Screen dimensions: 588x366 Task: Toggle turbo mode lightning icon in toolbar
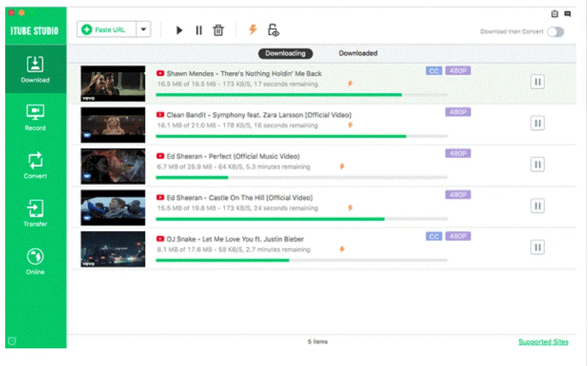[253, 29]
